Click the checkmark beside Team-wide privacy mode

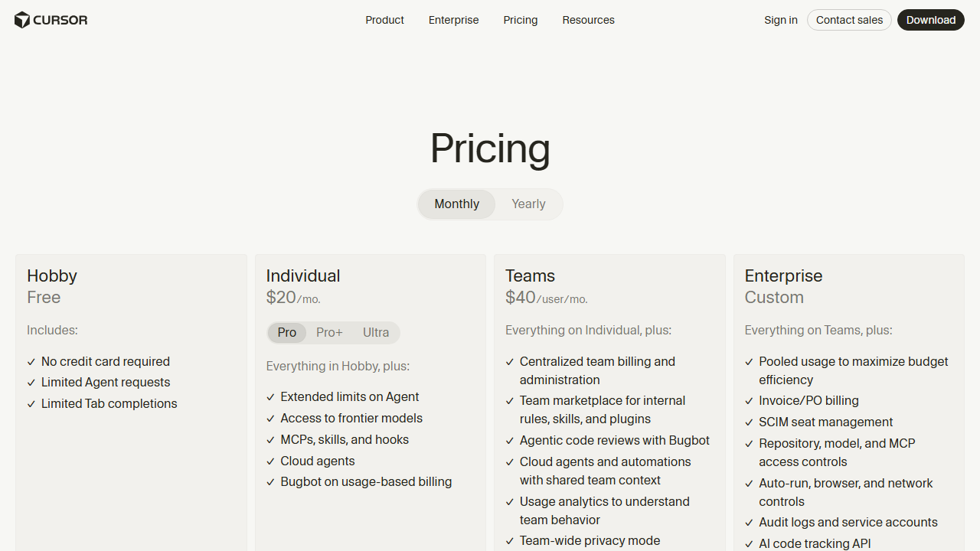click(x=510, y=541)
